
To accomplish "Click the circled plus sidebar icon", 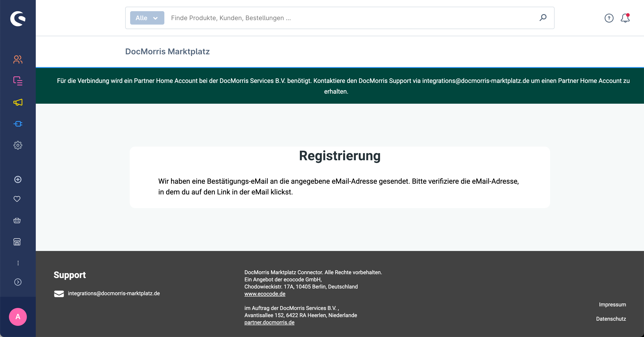I will point(18,179).
